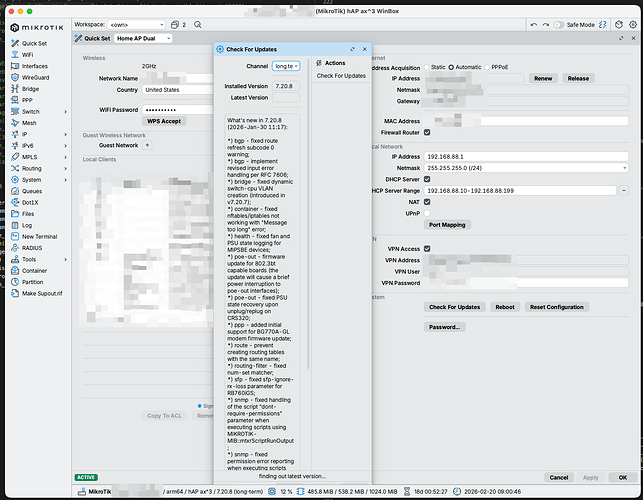
Task: Open the Log menu item
Action: click(x=27, y=225)
